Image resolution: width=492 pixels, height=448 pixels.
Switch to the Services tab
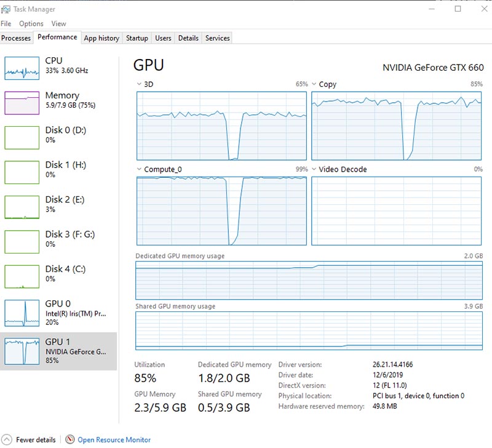coord(218,38)
